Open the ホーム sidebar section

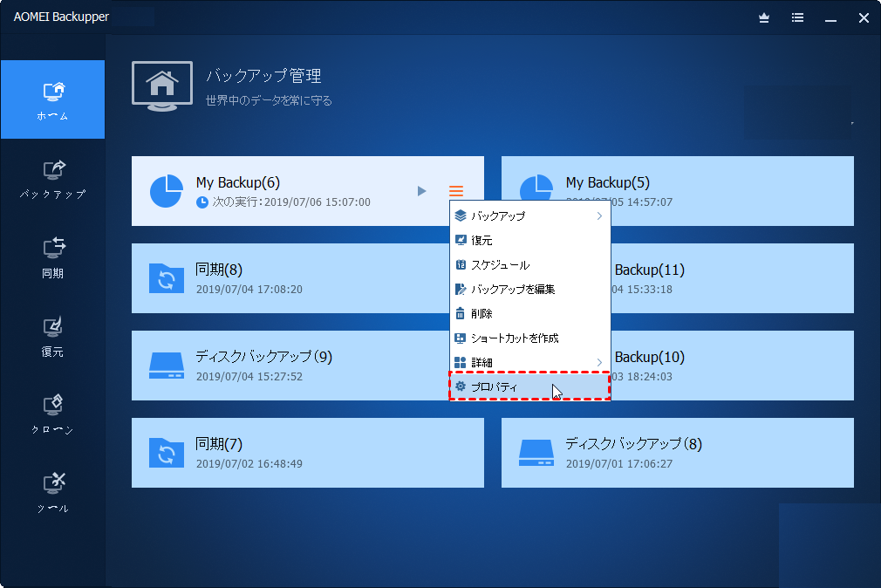[x=53, y=99]
